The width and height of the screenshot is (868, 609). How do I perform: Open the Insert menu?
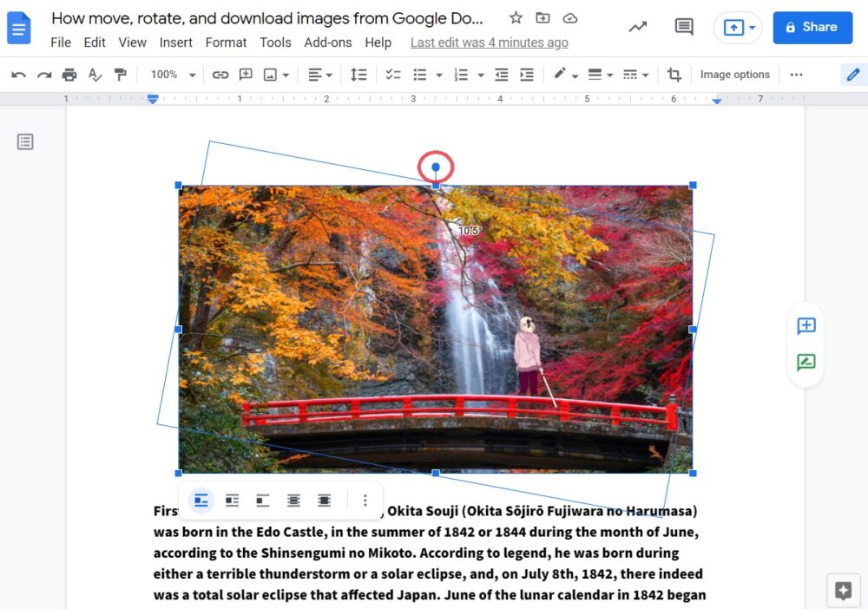[x=176, y=42]
